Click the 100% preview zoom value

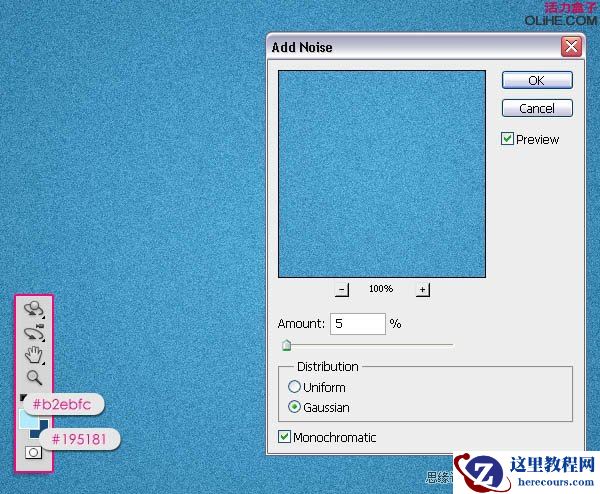pos(381,289)
